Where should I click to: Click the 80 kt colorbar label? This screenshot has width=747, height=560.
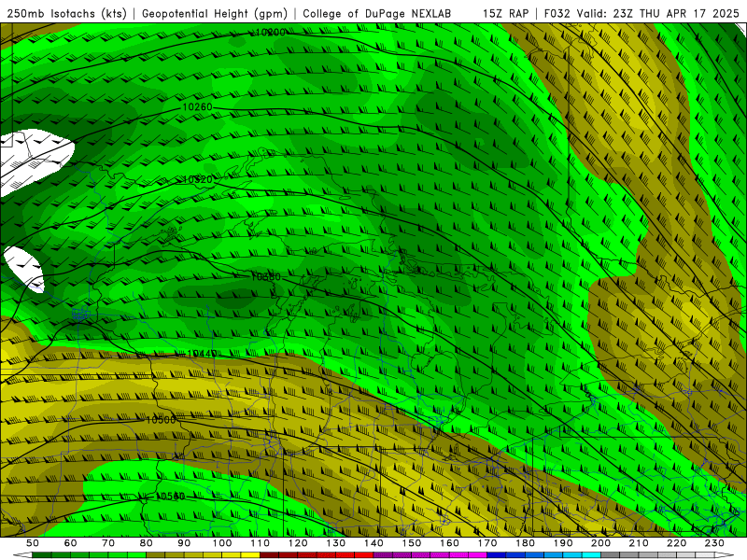point(147,543)
